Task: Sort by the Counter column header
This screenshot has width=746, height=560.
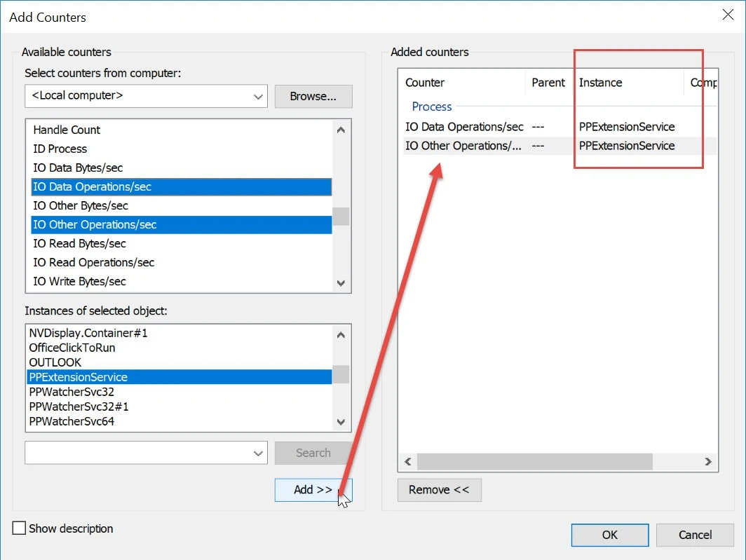Action: 425,83
